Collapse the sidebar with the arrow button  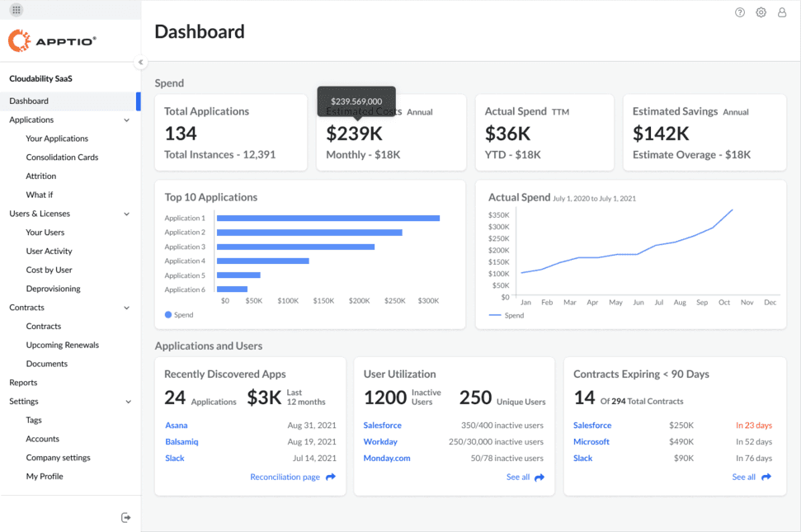click(x=140, y=63)
